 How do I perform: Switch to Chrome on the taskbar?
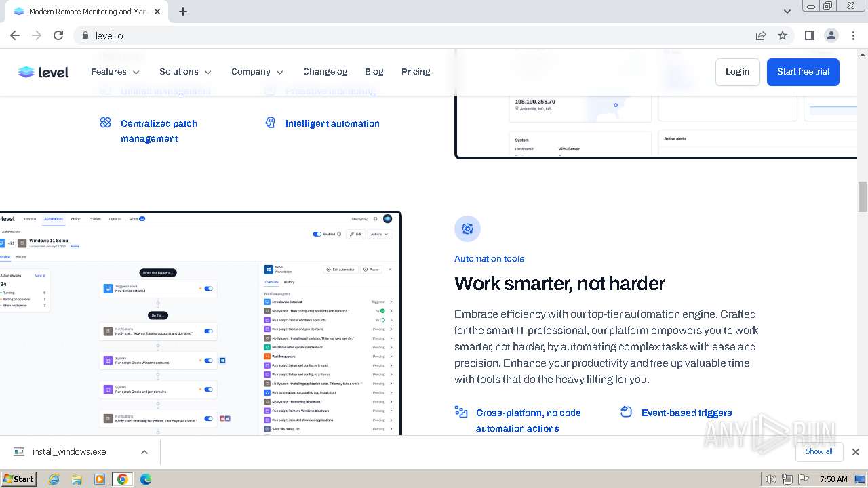(x=123, y=479)
